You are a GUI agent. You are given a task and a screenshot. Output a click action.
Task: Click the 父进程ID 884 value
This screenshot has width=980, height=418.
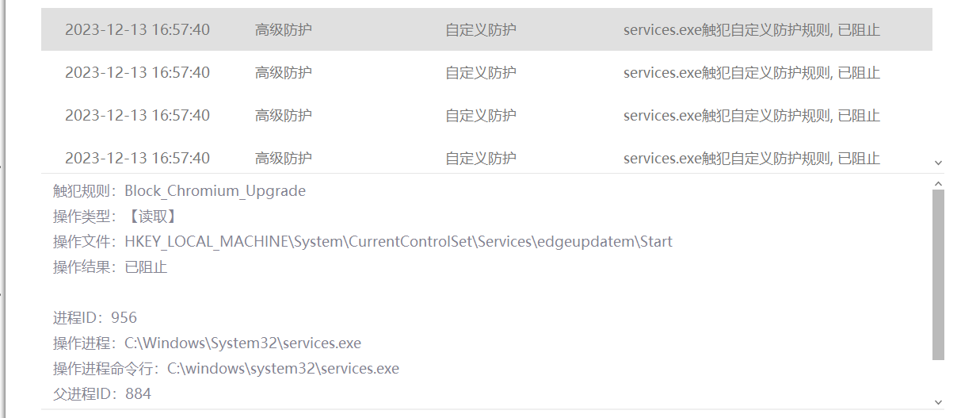(x=138, y=394)
